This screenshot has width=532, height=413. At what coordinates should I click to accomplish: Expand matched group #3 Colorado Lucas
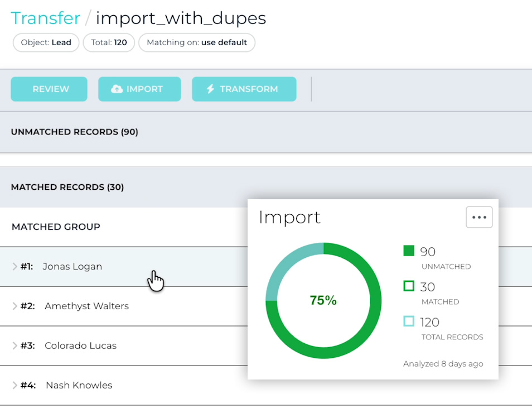(x=15, y=345)
